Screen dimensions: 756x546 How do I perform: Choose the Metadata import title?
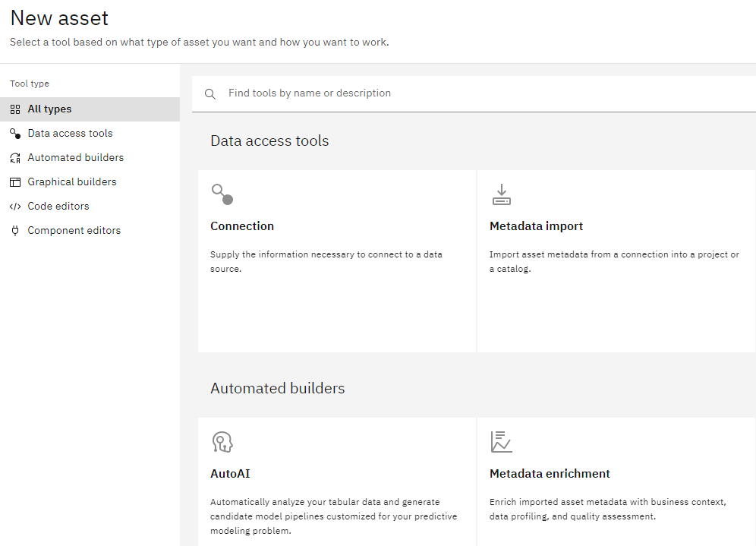[536, 226]
